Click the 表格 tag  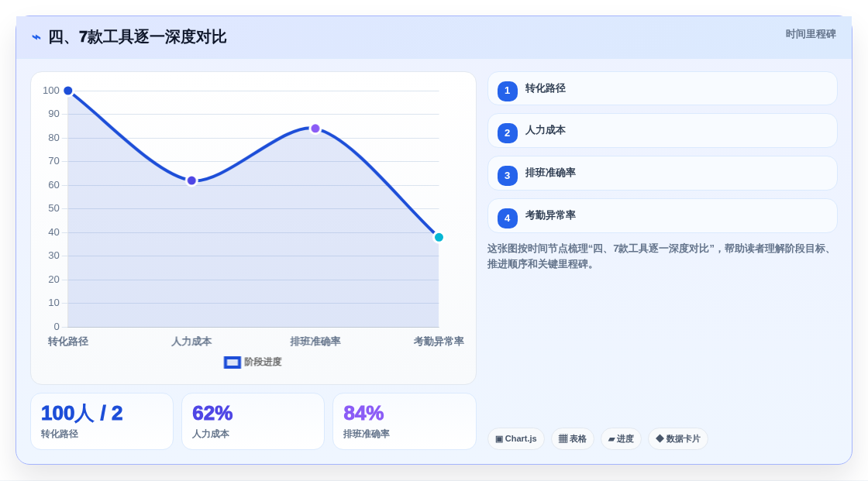(x=573, y=439)
